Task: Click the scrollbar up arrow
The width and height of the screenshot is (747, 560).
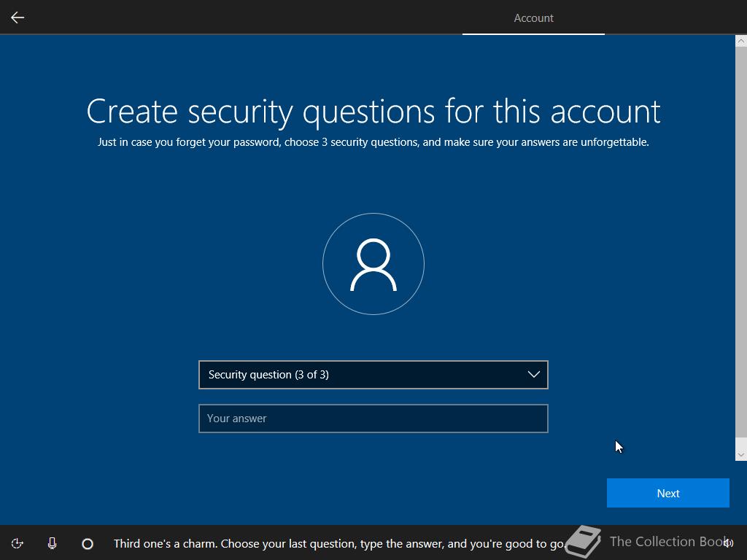Action: pos(741,41)
